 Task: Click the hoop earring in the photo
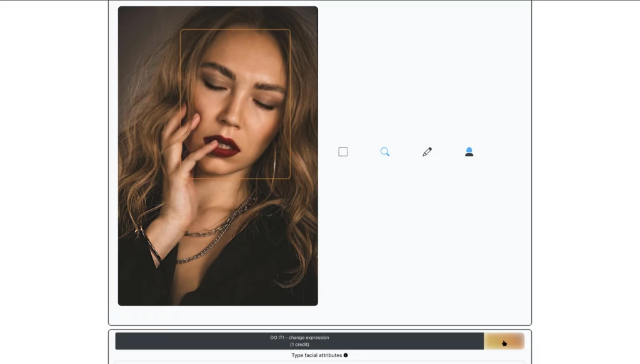click(x=274, y=161)
